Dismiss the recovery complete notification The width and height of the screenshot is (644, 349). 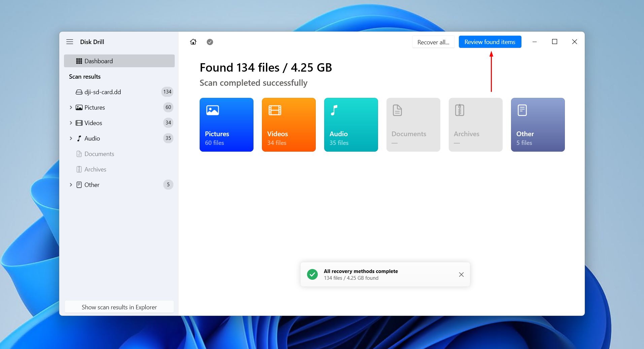tap(461, 275)
